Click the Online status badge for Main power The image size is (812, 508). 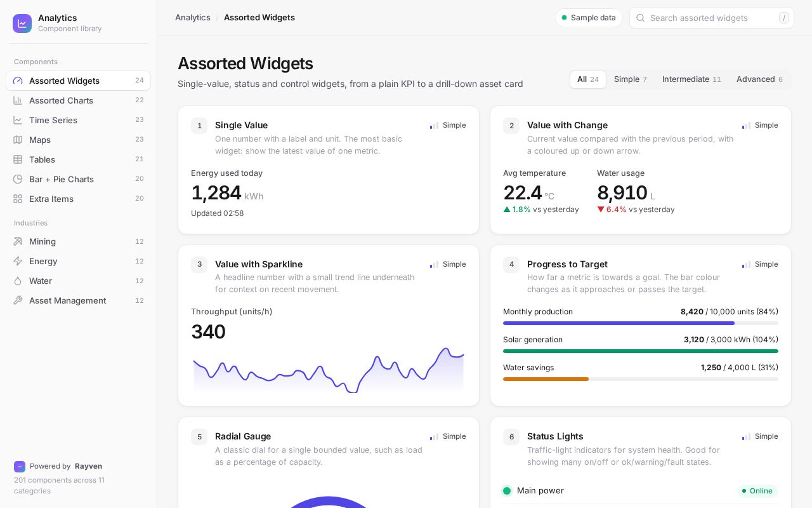click(x=757, y=491)
